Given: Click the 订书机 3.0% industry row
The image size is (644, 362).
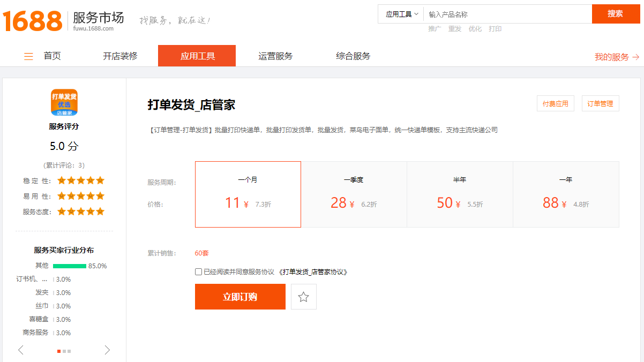Looking at the screenshot, I should click(44, 279).
